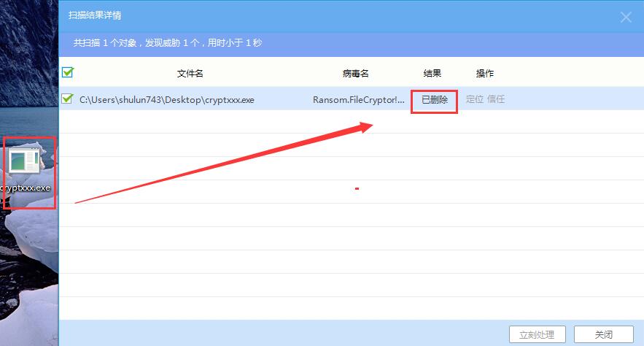
Task: Click the 病毒名 column header
Action: 356,74
